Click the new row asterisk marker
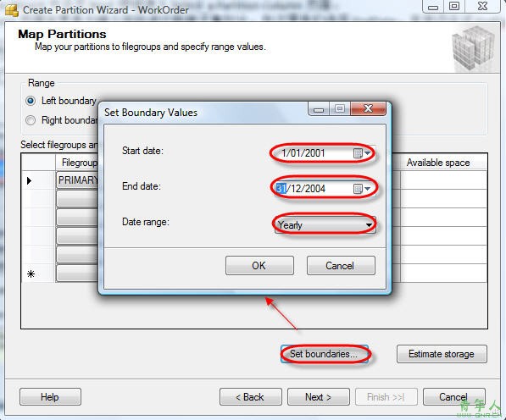This screenshot has height=420, width=506. click(31, 274)
